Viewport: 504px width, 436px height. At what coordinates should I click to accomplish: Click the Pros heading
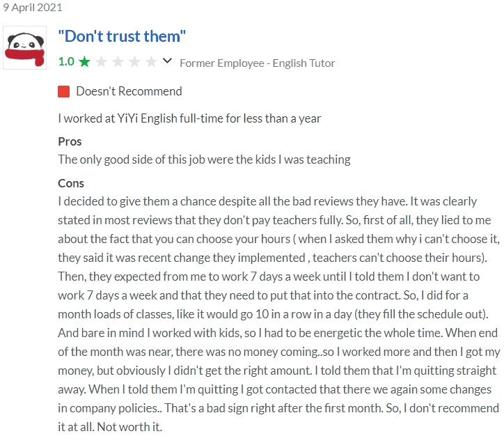coord(70,141)
